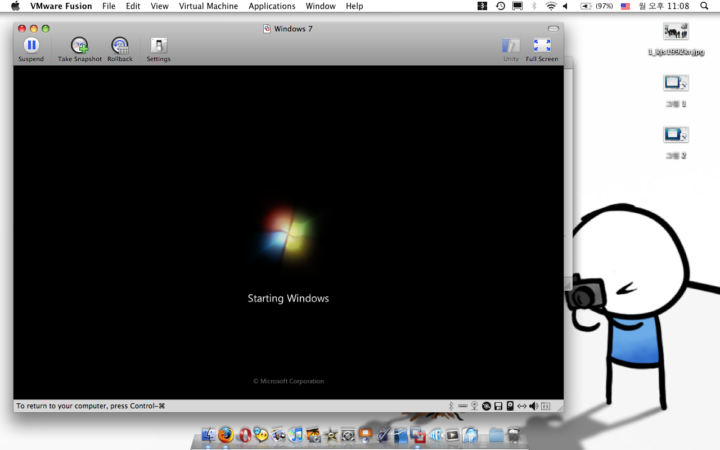
Task: Click the sound speaker icon in VM status bar
Action: pos(534,406)
